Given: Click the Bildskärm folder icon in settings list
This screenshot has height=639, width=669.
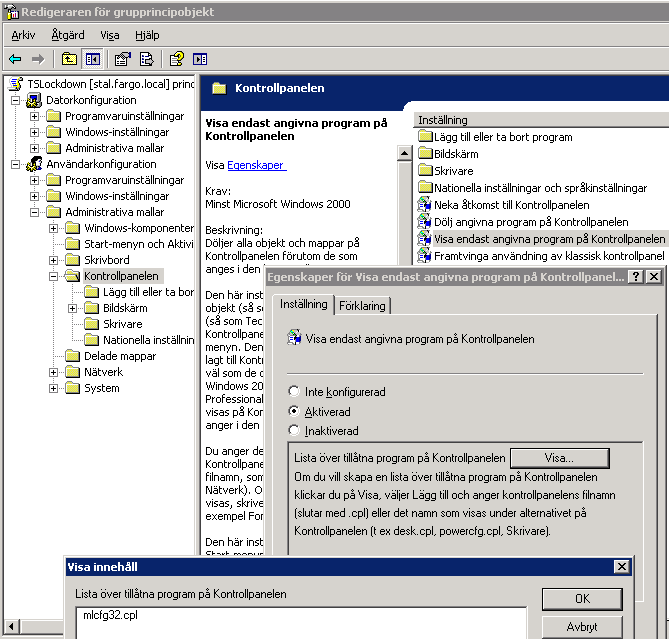Looking at the screenshot, I should 425,154.
